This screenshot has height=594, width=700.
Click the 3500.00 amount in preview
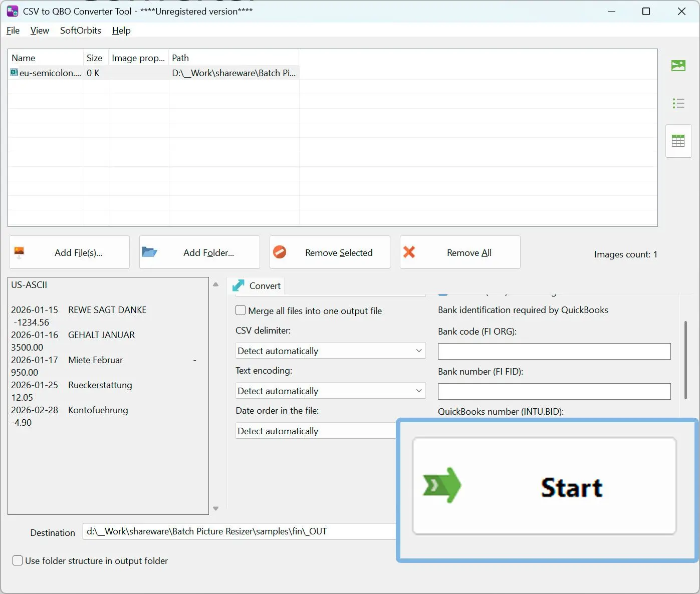(27, 348)
